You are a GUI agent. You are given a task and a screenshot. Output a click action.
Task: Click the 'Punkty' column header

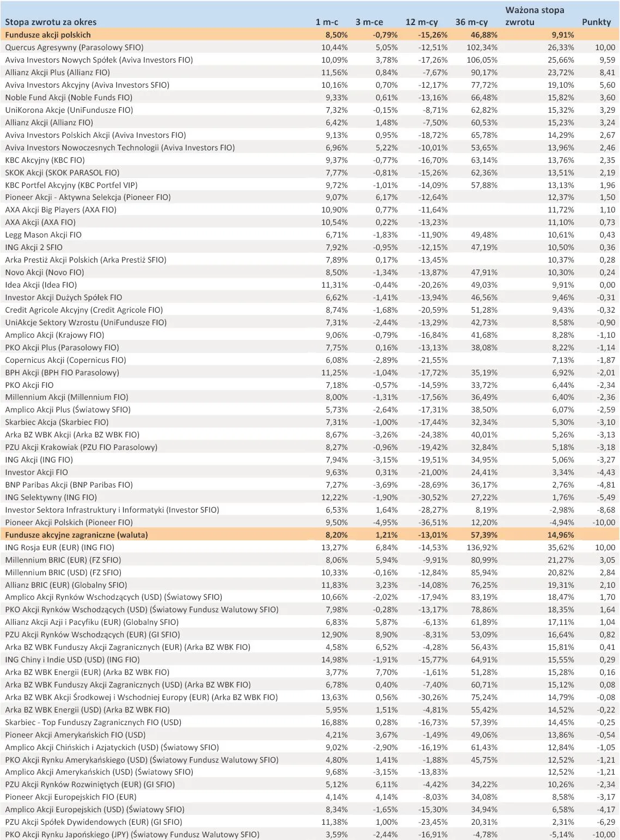[597, 22]
